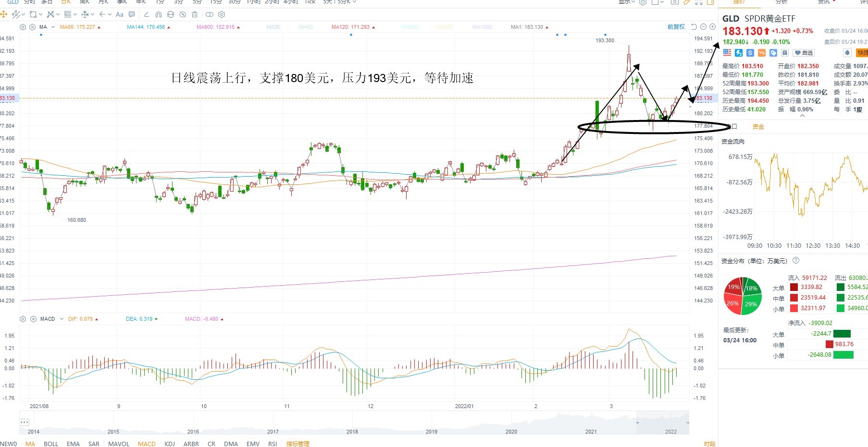Select the SAR indicator tab
This screenshot has height=447, width=868.
click(x=94, y=444)
